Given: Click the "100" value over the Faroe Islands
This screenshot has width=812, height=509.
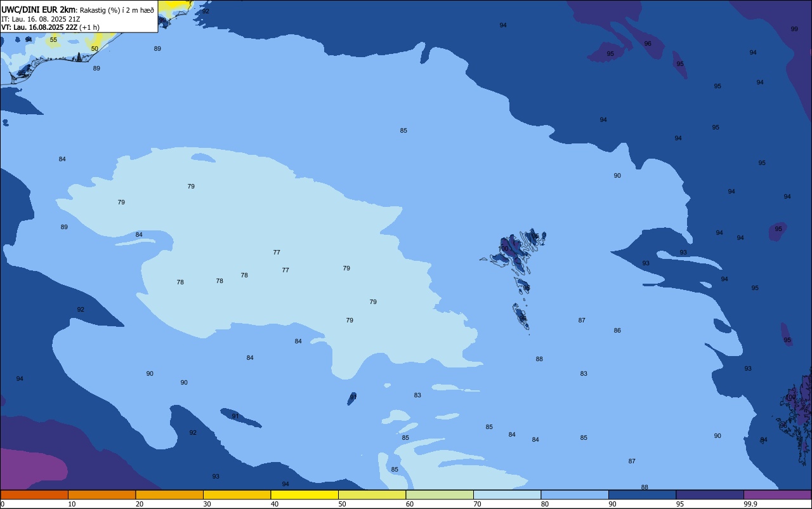Looking at the screenshot, I should pos(504,249).
